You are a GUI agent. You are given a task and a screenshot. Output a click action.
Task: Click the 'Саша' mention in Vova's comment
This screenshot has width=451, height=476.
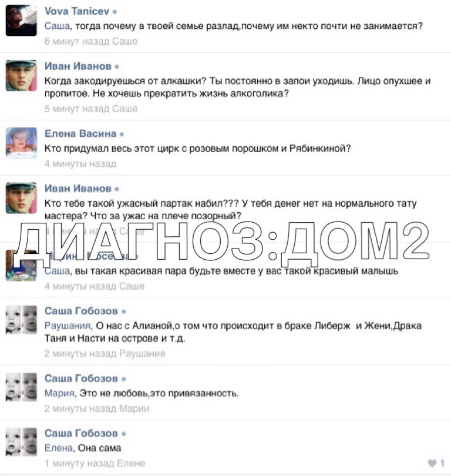tap(57, 26)
